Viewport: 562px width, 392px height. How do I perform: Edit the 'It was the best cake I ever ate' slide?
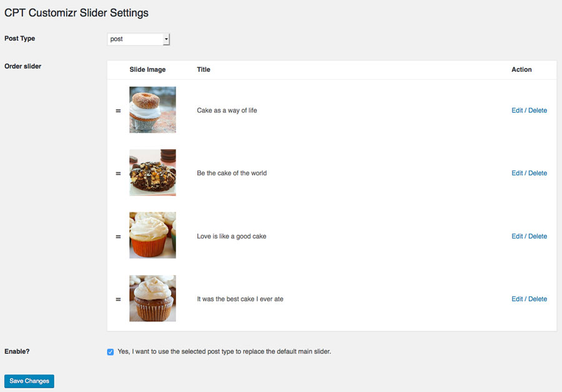pos(517,299)
